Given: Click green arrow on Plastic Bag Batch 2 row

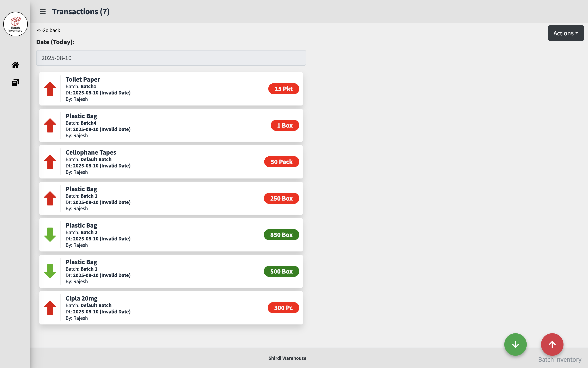Looking at the screenshot, I should click(50, 235).
